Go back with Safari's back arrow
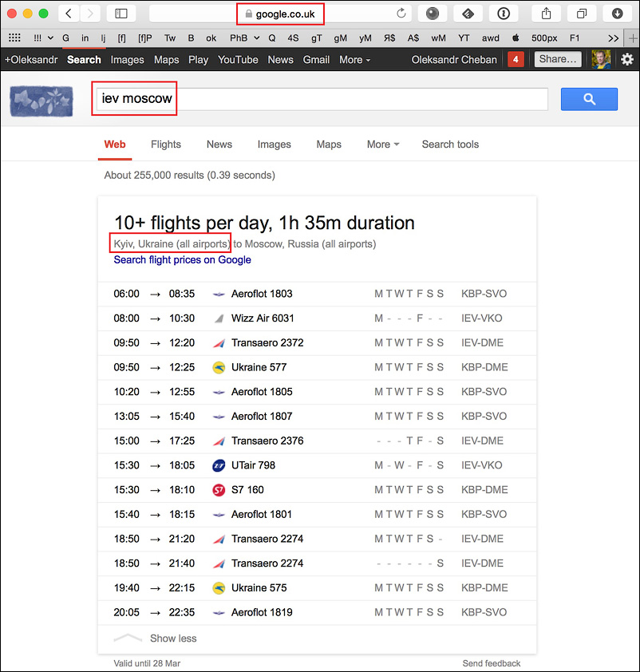Image resolution: width=640 pixels, height=672 pixels. [x=69, y=14]
